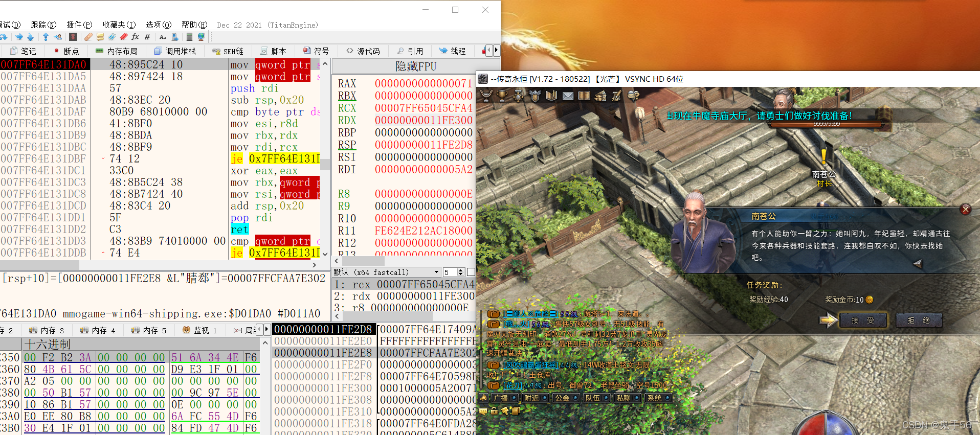Close the 南苍公 dialog with red X
Screen dimensions: 980x435
pos(966,209)
